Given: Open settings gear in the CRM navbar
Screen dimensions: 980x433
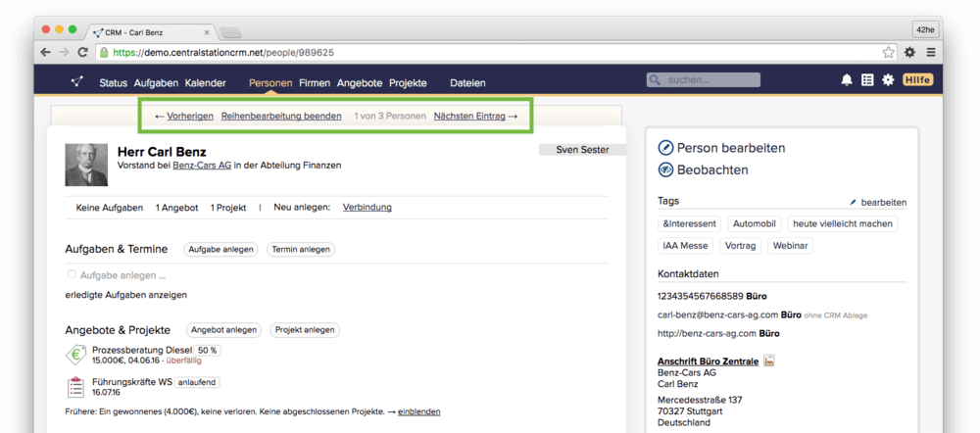Looking at the screenshot, I should click(x=888, y=80).
